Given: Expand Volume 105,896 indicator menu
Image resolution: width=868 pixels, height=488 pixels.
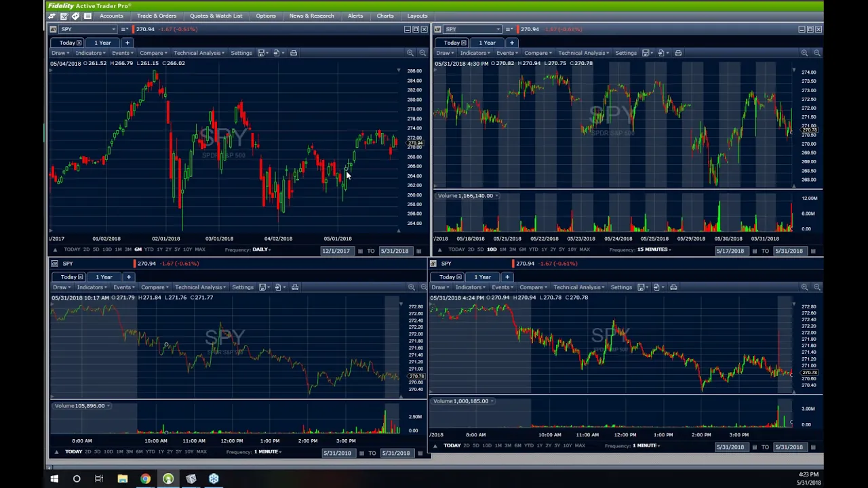Looking at the screenshot, I should click(x=108, y=406).
